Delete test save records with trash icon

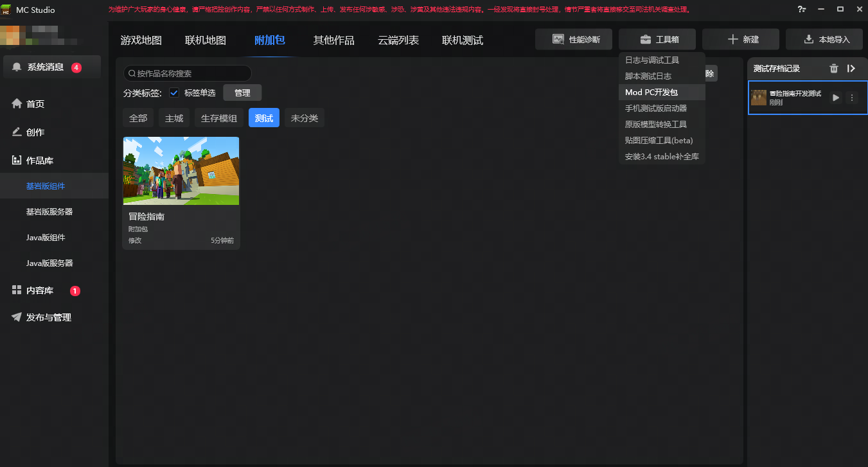[x=833, y=69]
